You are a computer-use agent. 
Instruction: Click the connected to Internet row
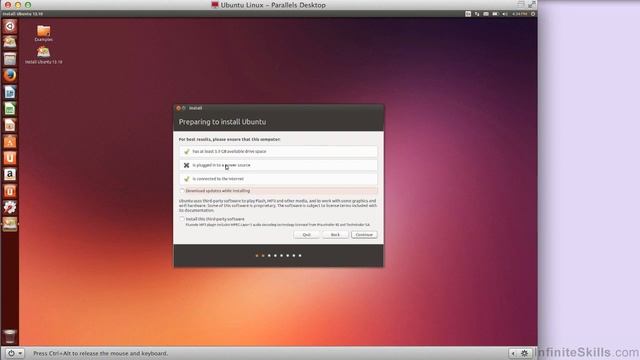(x=278, y=179)
